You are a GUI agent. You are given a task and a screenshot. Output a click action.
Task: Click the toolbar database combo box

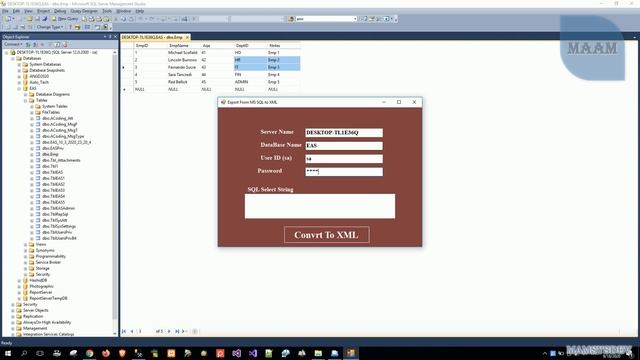326,19
